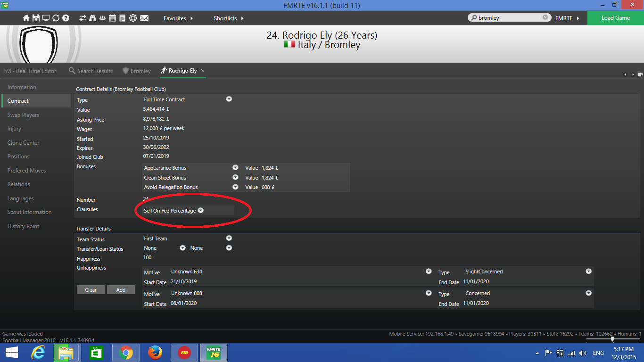Expand the Unknown 808 motive dropdown

pyautogui.click(x=429, y=293)
